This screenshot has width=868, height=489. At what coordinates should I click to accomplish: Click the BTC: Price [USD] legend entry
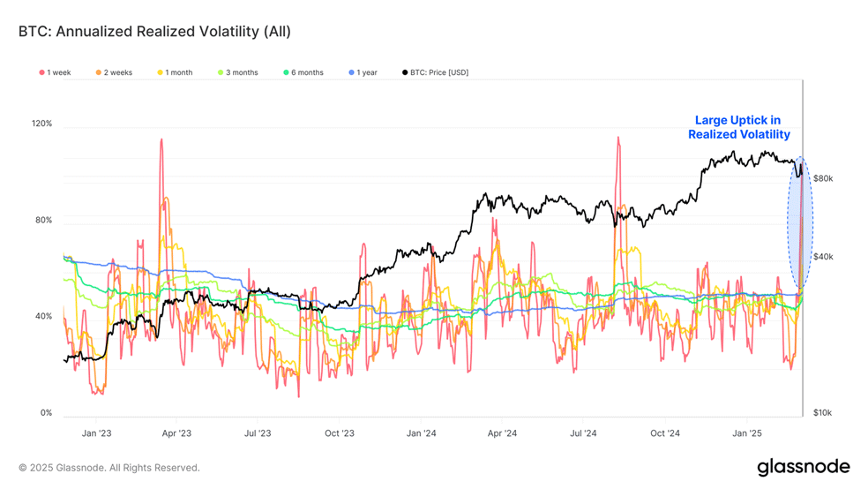[436, 72]
